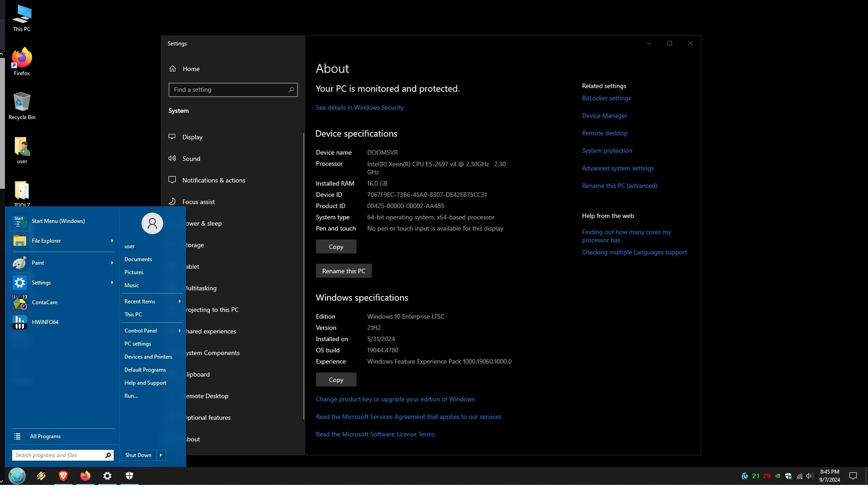Click the search magnifier in Start menu
This screenshot has width=868, height=493.
pos(108,455)
